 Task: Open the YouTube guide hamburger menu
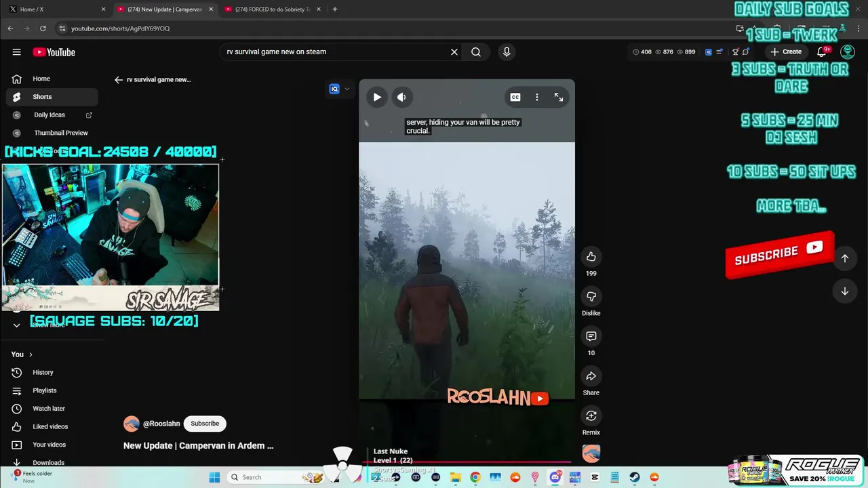[16, 52]
